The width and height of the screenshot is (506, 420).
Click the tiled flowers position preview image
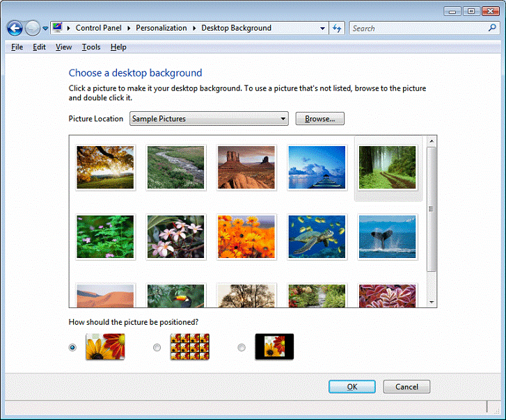[x=190, y=347]
